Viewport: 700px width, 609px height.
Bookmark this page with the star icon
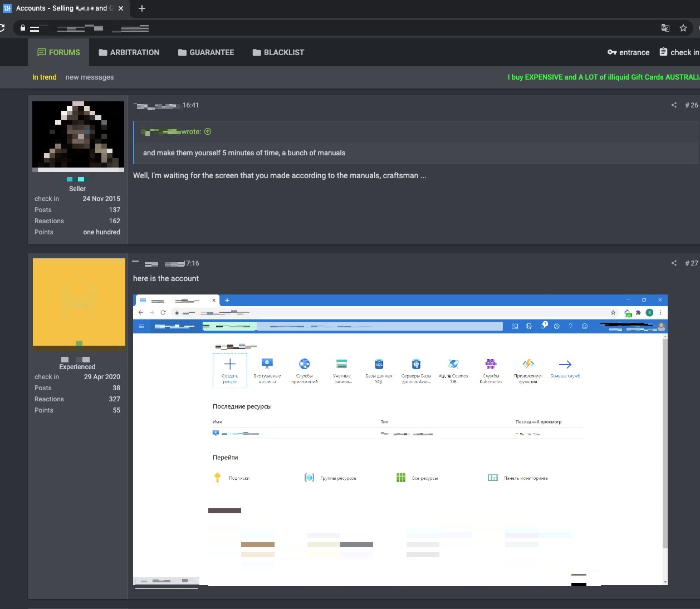(683, 28)
